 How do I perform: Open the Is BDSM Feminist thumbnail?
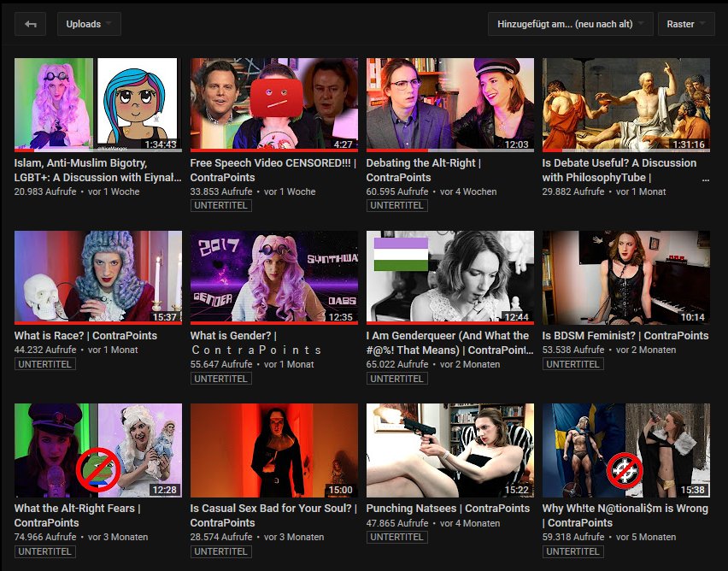pos(625,277)
